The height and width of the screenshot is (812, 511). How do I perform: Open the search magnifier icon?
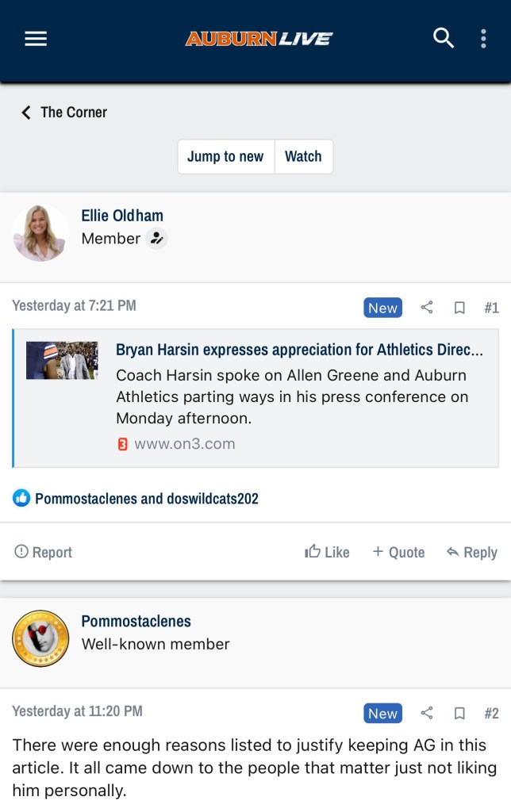pyautogui.click(x=443, y=38)
